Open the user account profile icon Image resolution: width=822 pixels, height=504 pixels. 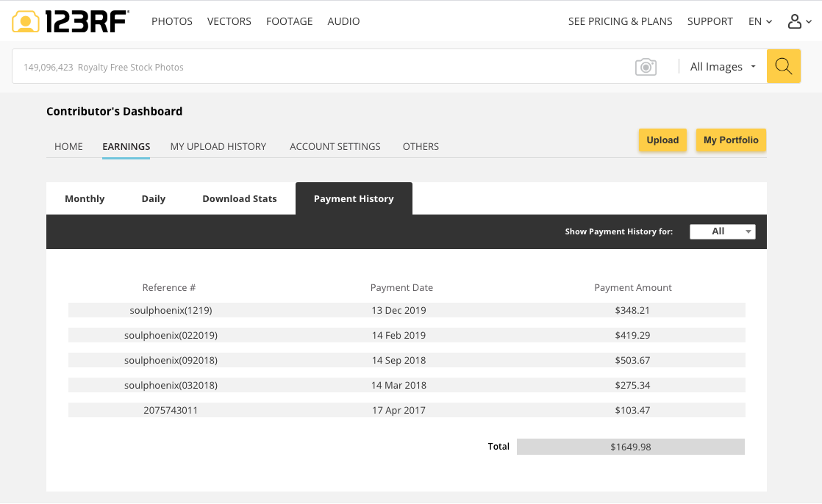795,21
